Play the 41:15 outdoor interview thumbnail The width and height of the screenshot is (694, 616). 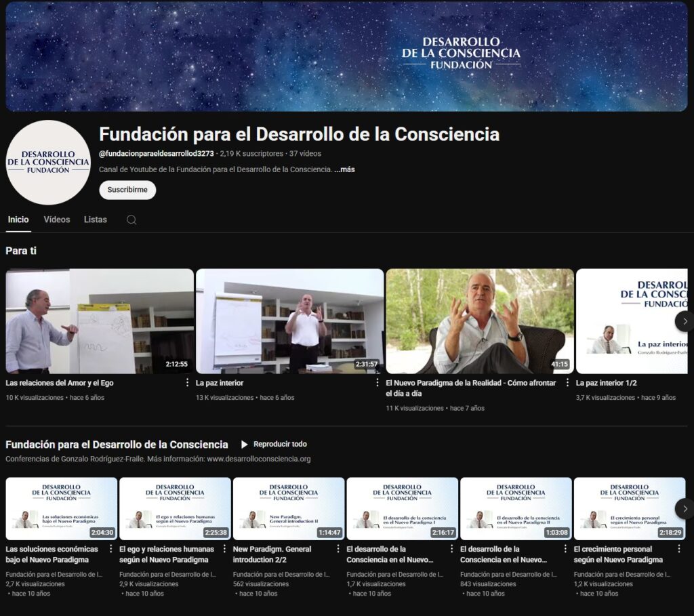tap(480, 321)
